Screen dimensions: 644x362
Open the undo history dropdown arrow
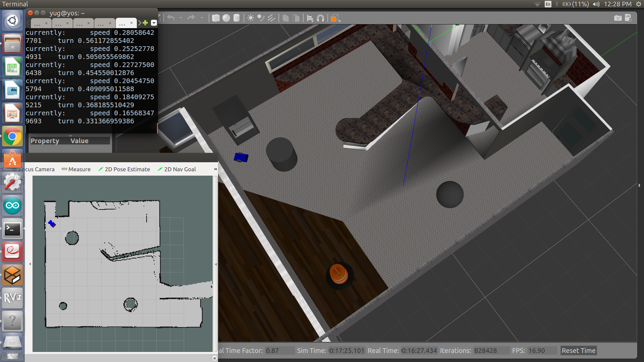[181, 18]
